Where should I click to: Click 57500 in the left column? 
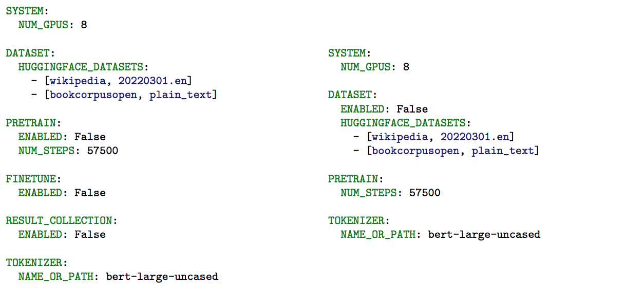pos(102,151)
